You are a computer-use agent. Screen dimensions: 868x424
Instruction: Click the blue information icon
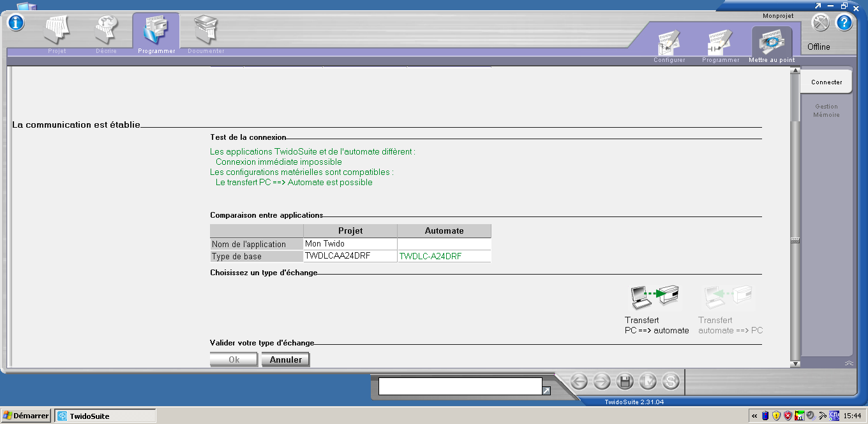point(15,22)
